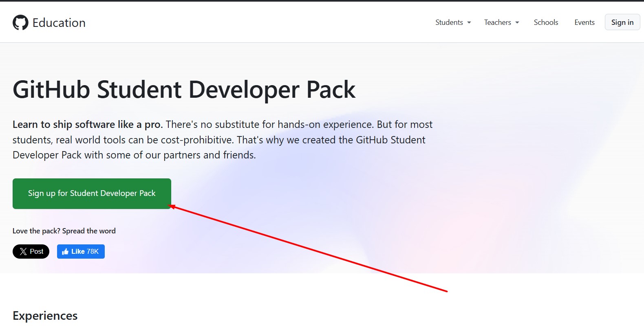Share via the X Post button
This screenshot has width=644, height=334.
point(31,251)
